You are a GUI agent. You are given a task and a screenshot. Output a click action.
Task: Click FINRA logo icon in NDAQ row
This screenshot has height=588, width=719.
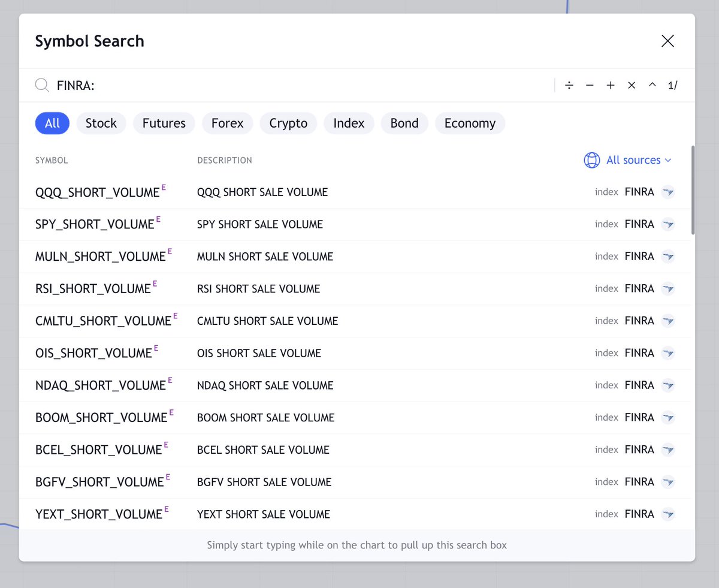click(x=668, y=385)
